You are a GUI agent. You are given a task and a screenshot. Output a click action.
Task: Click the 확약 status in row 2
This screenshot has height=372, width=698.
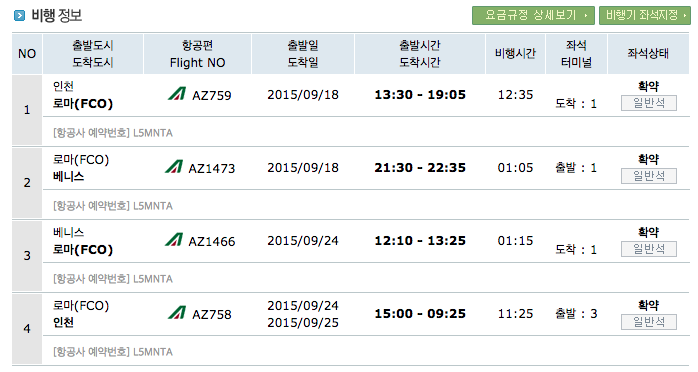point(649,159)
